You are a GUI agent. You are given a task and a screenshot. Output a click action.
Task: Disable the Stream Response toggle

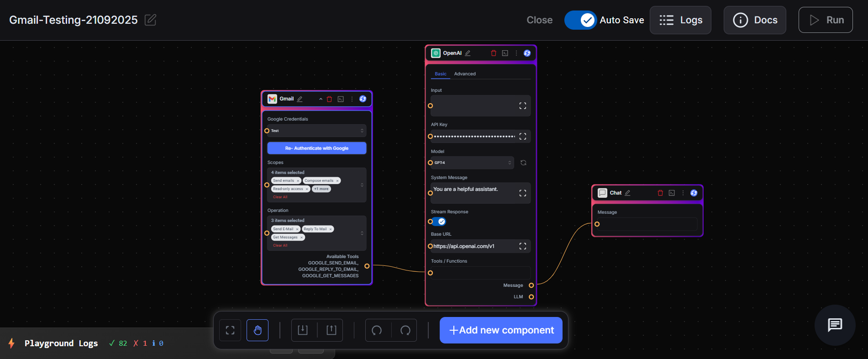pyautogui.click(x=439, y=222)
